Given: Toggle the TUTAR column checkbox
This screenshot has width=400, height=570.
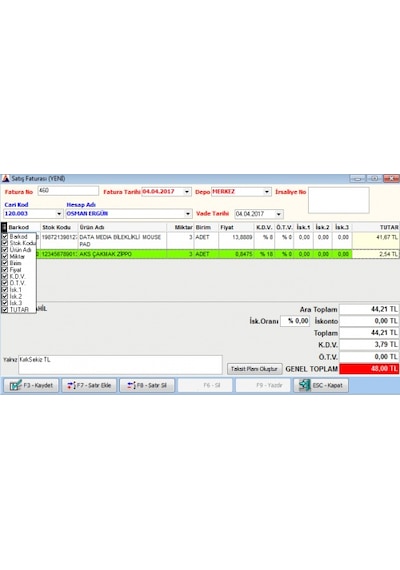Looking at the screenshot, I should pyautogui.click(x=5, y=310).
